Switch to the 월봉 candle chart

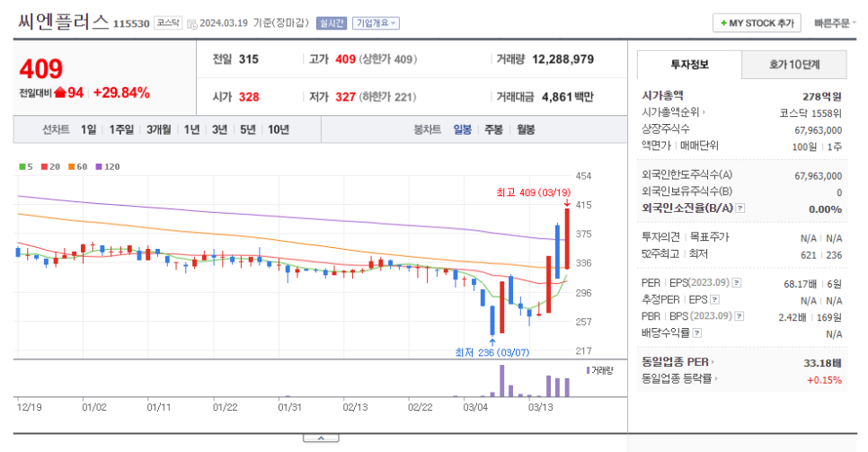click(x=526, y=129)
